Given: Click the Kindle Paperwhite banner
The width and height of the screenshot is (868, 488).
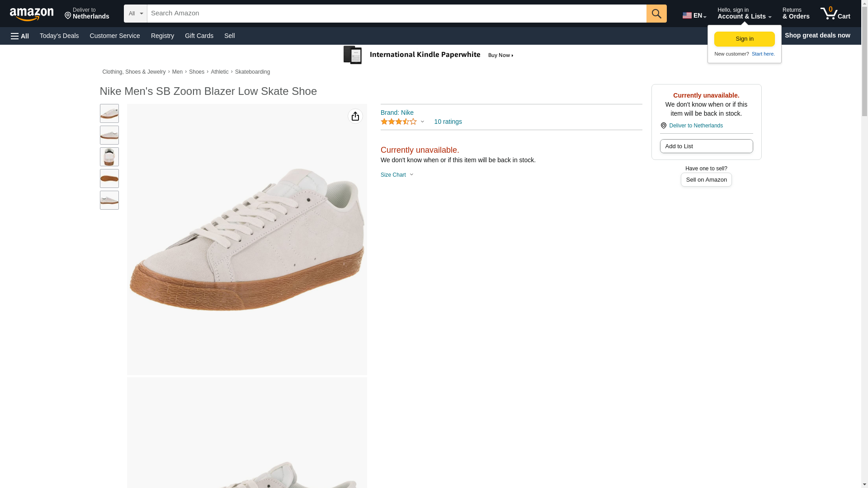Looking at the screenshot, I should (x=429, y=55).
